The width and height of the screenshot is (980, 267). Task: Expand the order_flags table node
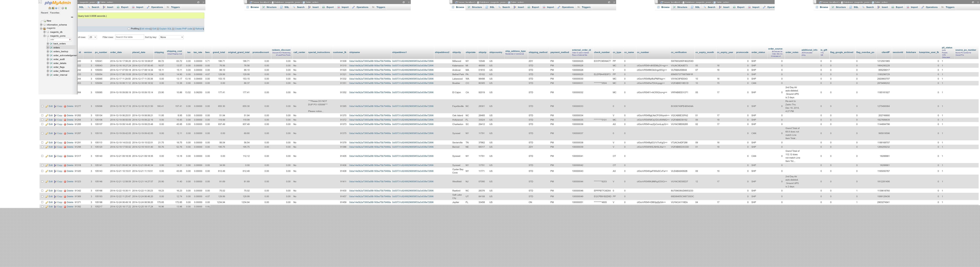[x=48, y=67]
